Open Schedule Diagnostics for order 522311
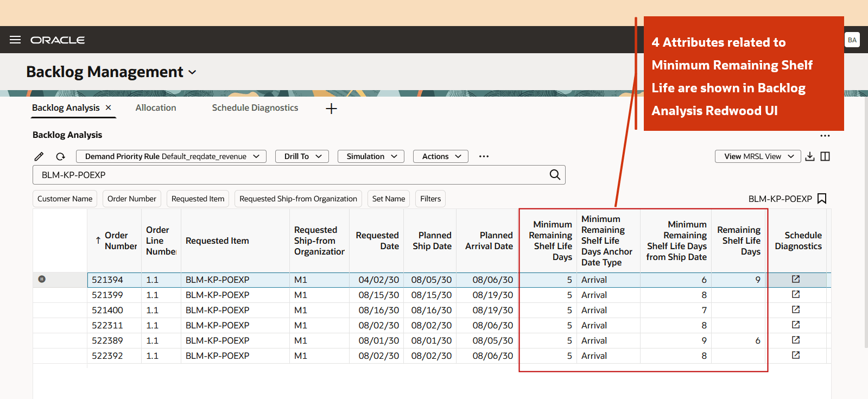This screenshot has height=399, width=868. click(x=796, y=325)
